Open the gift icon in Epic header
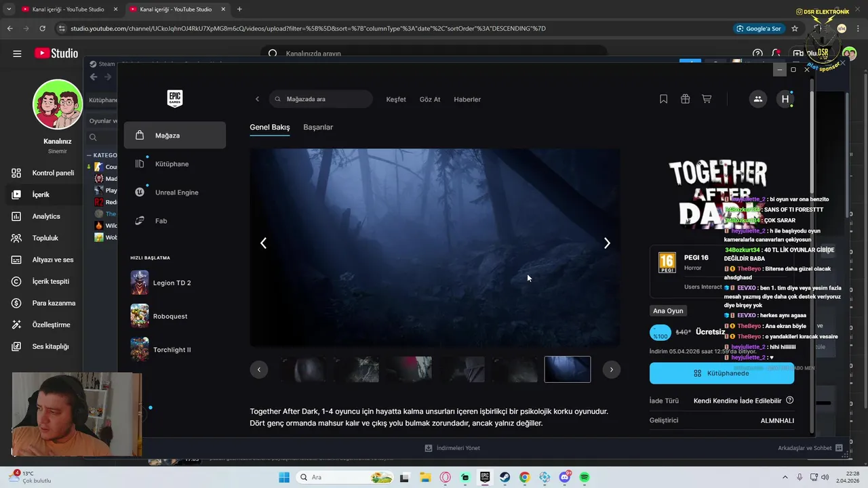Screen dimensions: 868x488 (x=685, y=99)
